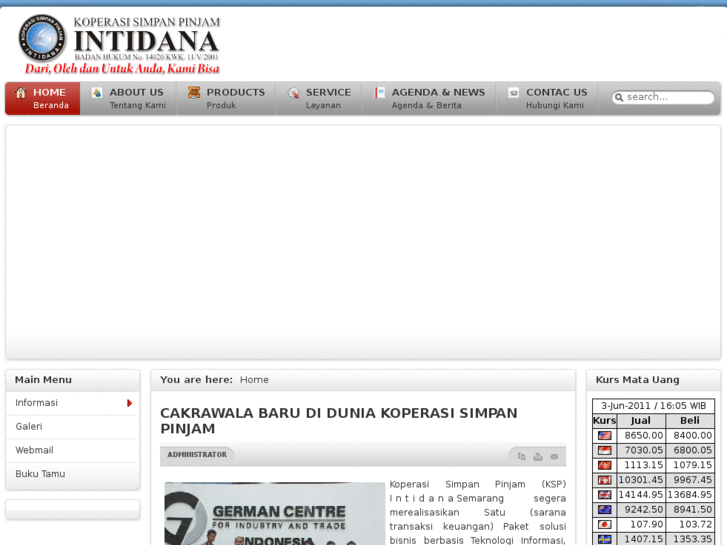The width and height of the screenshot is (727, 545).
Task: Click the German Centre article photo
Action: click(x=275, y=513)
